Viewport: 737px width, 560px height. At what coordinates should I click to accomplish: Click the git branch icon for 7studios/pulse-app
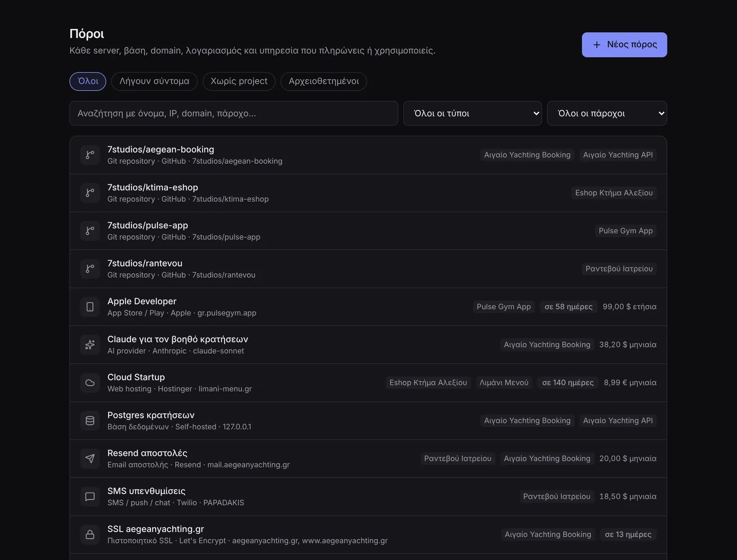(x=90, y=231)
